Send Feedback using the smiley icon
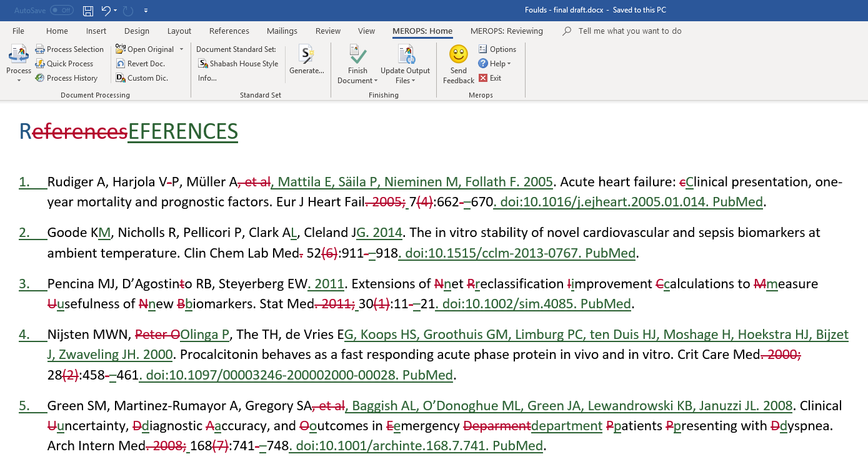 (458, 55)
